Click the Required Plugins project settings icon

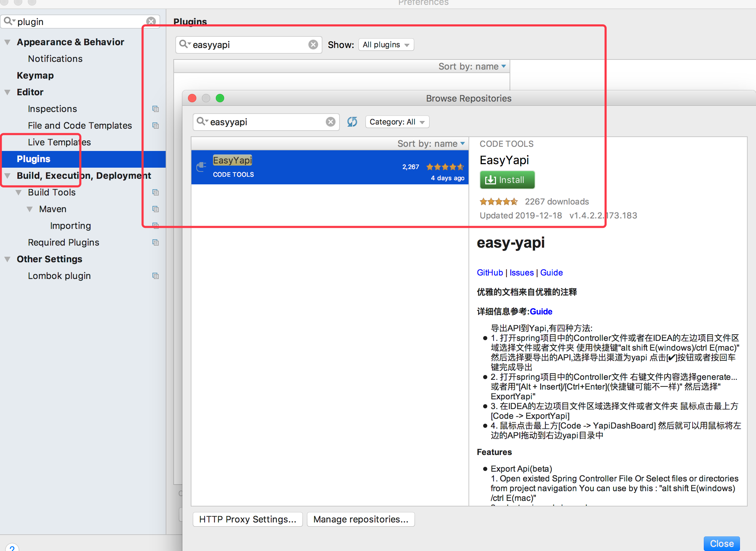tap(156, 242)
